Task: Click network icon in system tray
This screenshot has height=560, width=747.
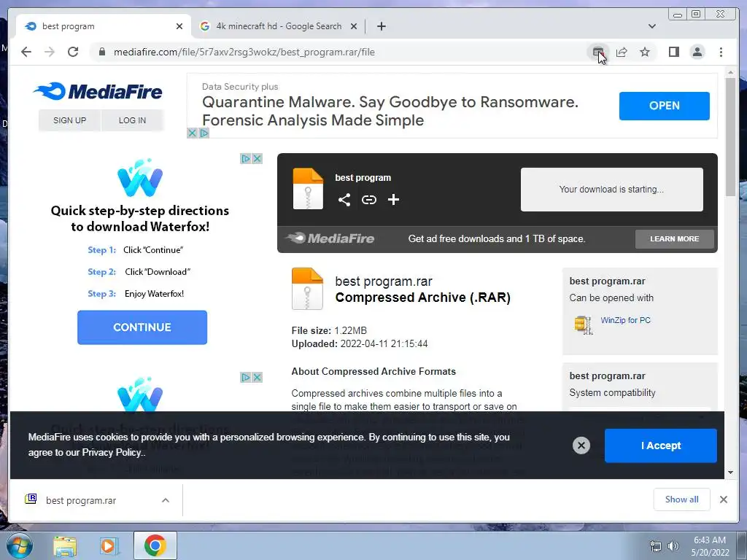Action: [x=656, y=546]
